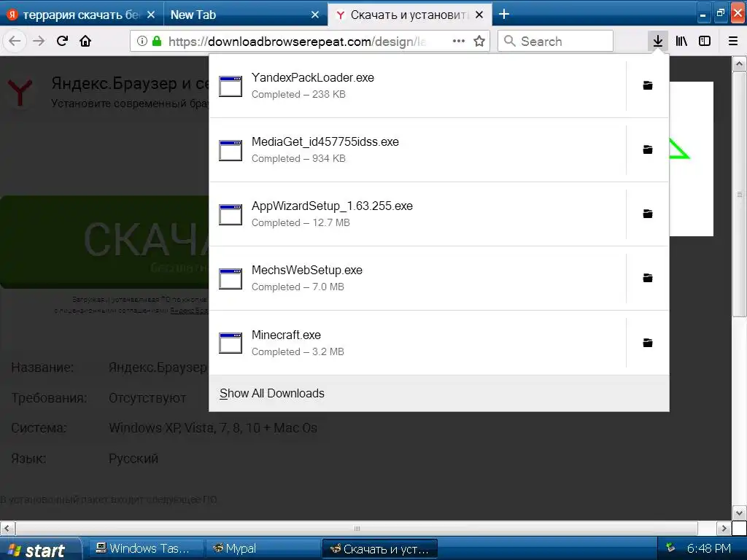Select Скачать и уст... taskbar item
747x560 pixels.
click(380, 549)
